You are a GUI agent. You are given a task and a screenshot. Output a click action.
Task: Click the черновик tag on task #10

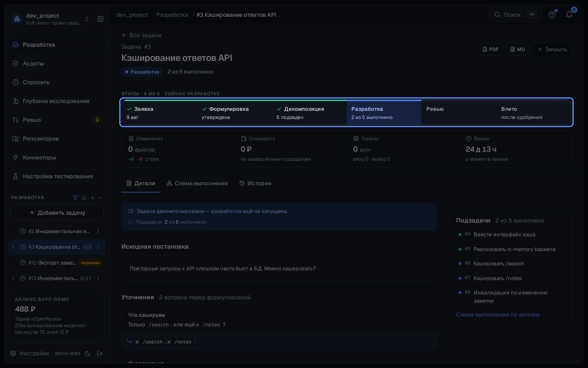tap(90, 263)
